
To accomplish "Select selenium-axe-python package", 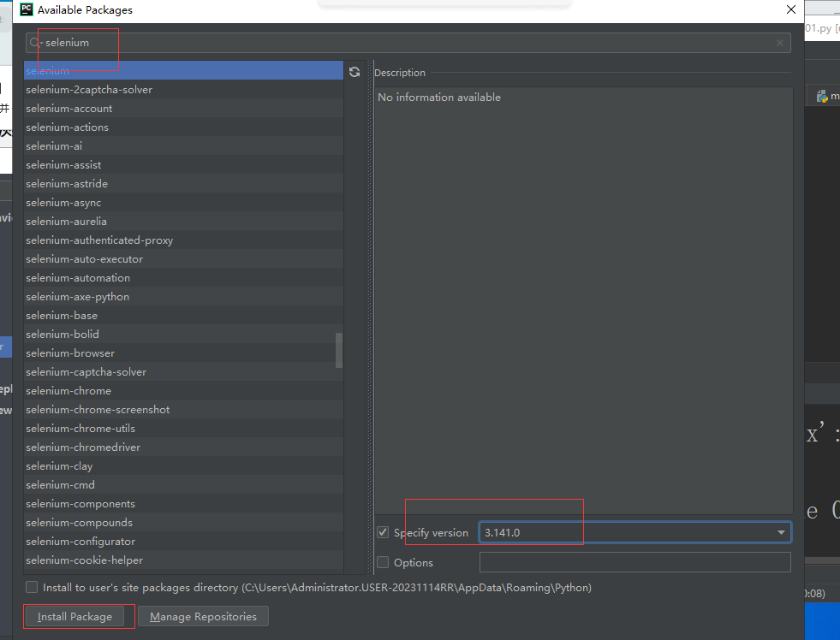I will click(183, 296).
